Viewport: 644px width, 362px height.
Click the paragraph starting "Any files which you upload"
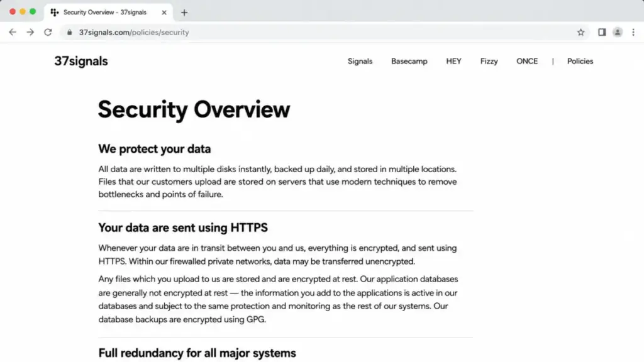(278, 299)
